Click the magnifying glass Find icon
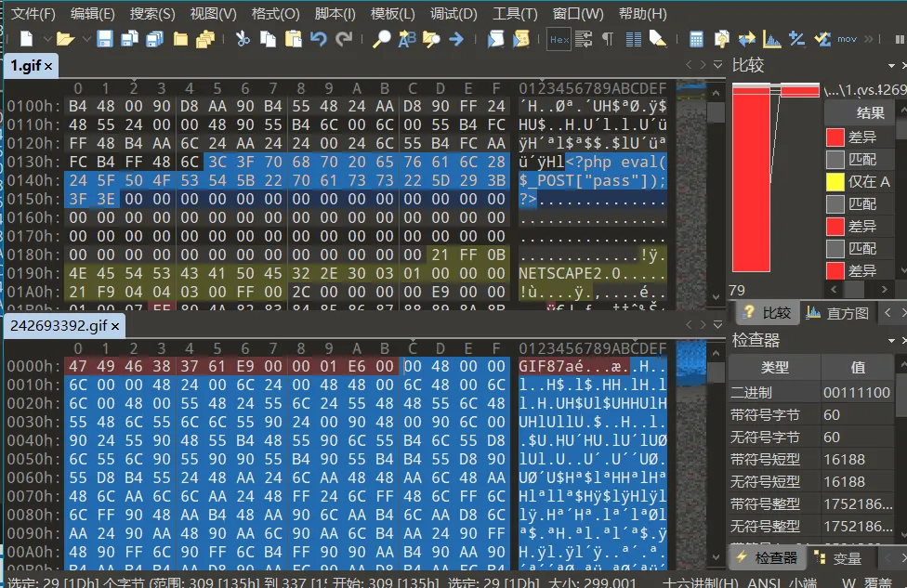Image resolution: width=907 pixels, height=588 pixels. pos(382,39)
